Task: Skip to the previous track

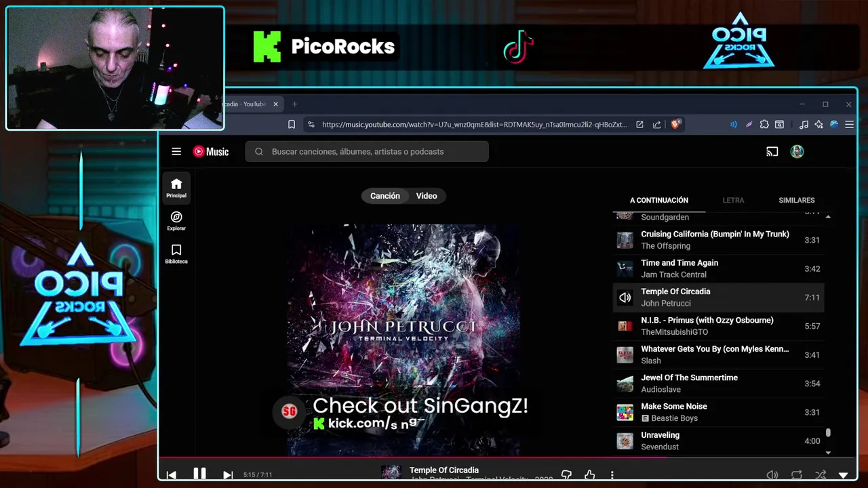Action: pyautogui.click(x=172, y=475)
